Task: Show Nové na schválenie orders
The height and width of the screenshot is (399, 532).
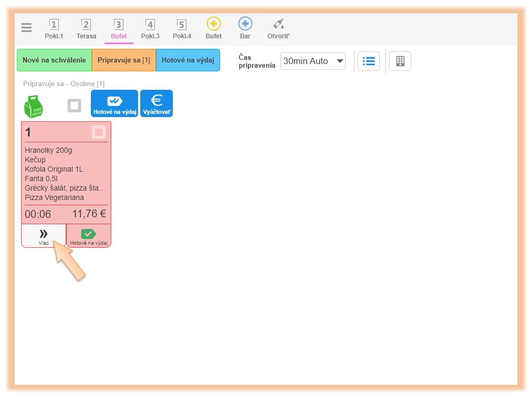Action: point(54,60)
